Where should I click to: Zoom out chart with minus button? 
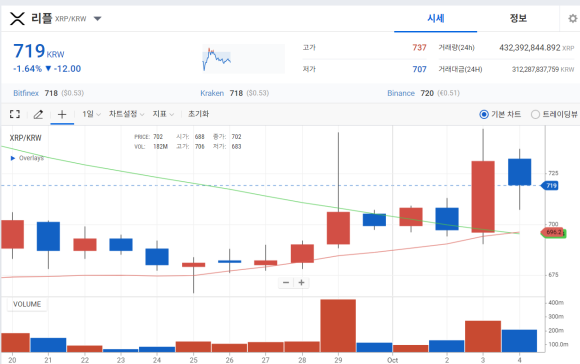286,283
